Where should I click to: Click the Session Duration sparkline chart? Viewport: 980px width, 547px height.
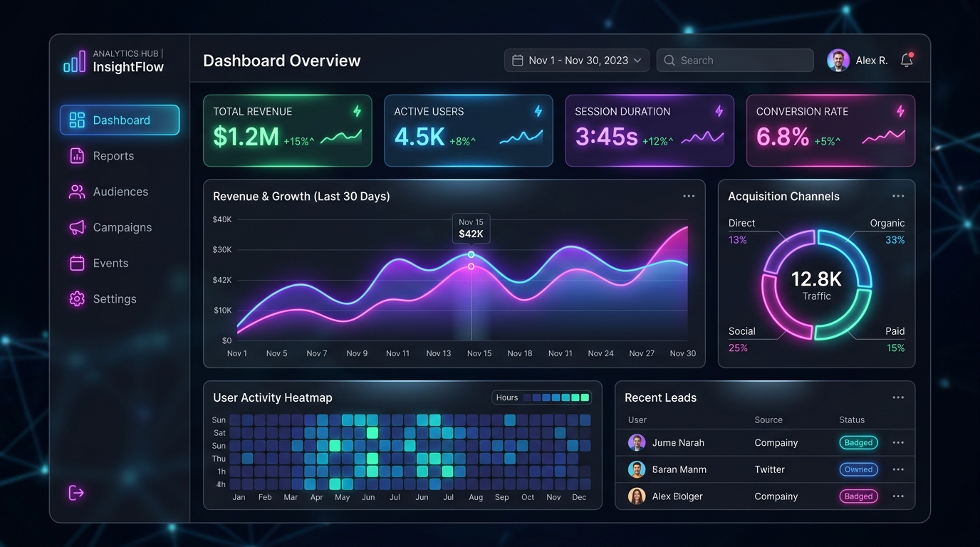(702, 137)
